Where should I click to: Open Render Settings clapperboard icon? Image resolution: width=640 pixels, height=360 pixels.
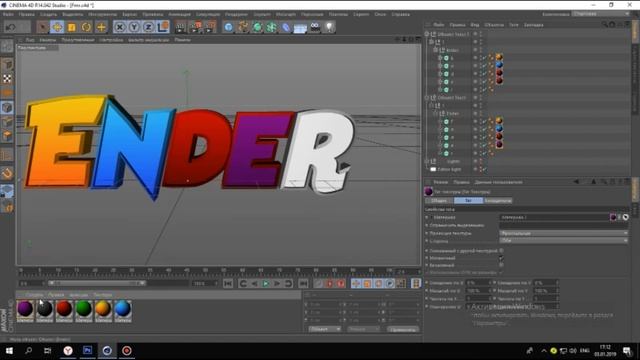pos(211,27)
